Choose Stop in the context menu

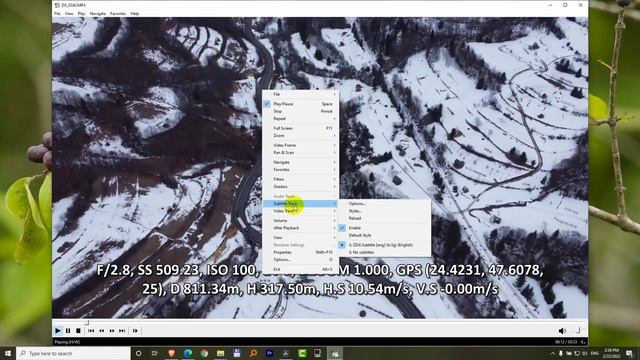pos(300,111)
